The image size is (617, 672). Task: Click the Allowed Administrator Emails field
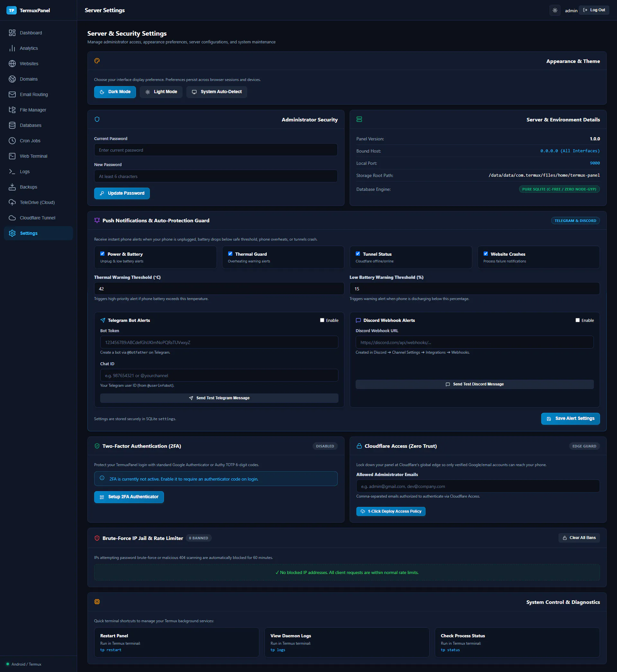coord(478,486)
